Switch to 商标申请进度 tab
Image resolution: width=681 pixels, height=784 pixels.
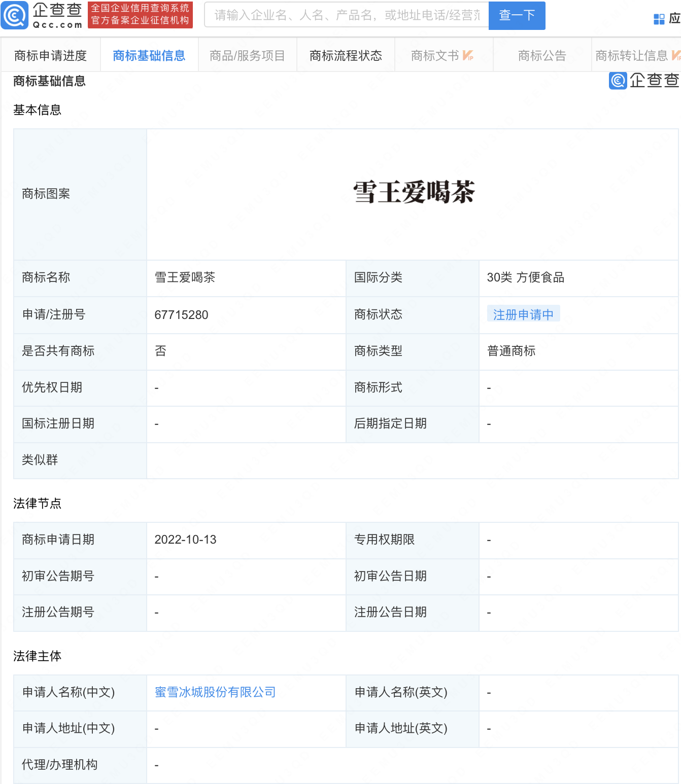(x=50, y=55)
